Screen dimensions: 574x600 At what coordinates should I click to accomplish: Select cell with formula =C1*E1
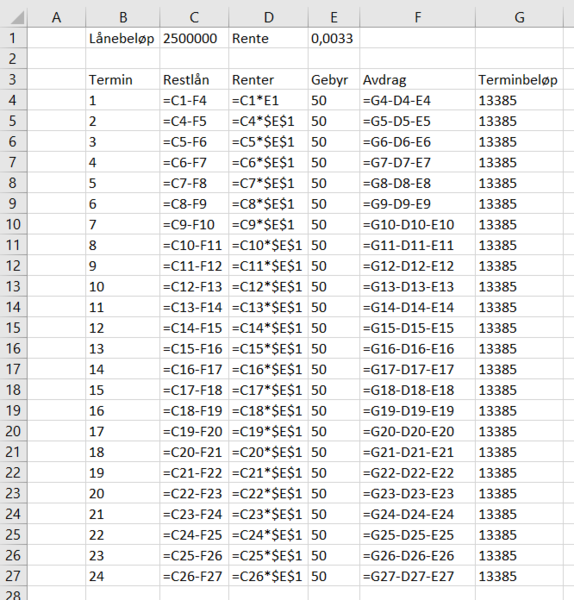click(x=269, y=100)
